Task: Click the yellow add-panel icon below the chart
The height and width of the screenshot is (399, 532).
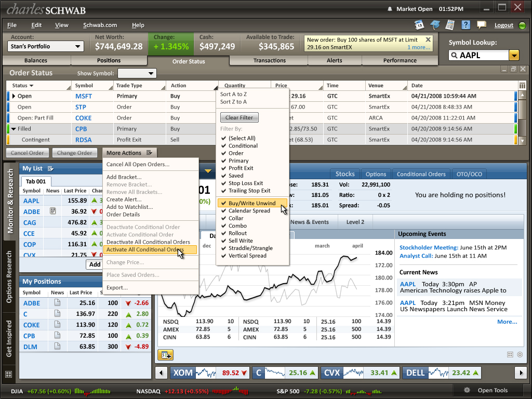Action: click(166, 355)
